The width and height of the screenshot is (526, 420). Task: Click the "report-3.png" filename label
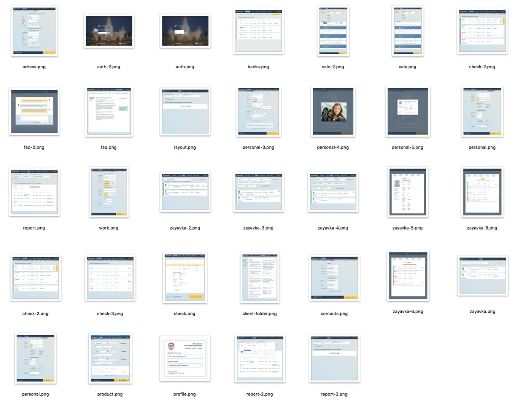pyautogui.click(x=334, y=394)
